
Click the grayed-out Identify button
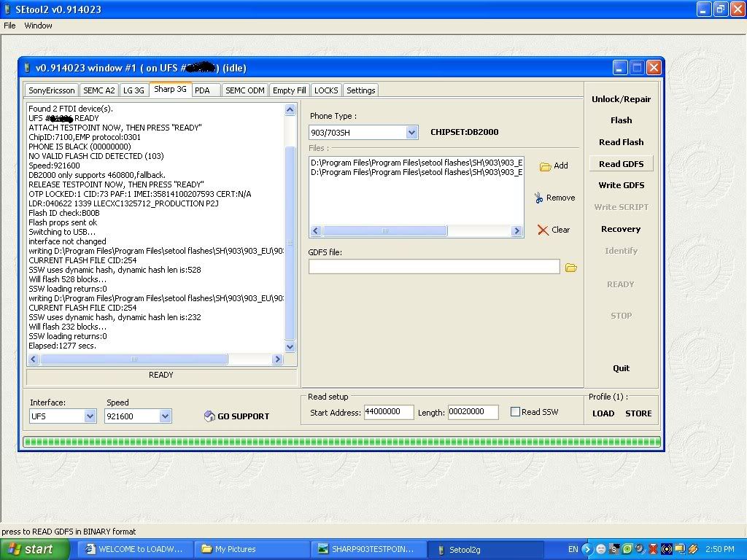pyautogui.click(x=622, y=251)
